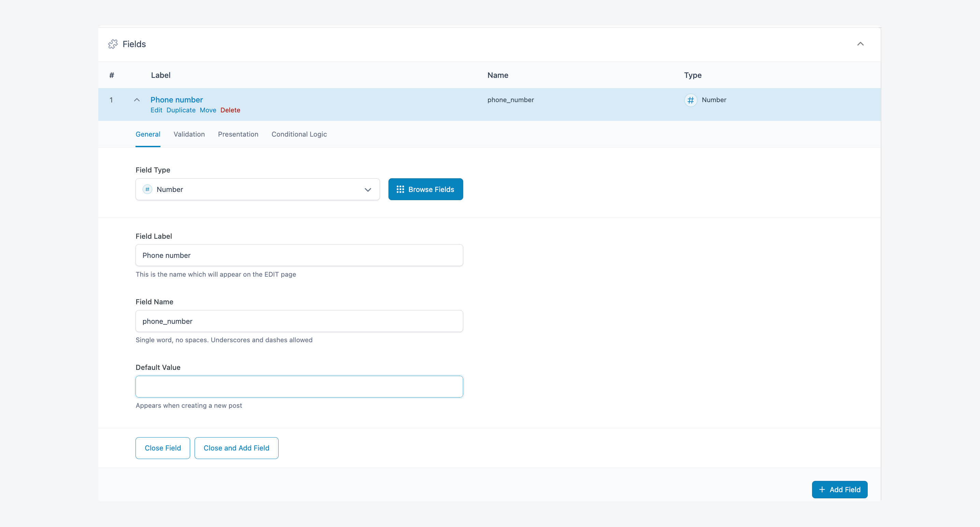The image size is (980, 527).
Task: Click the Move field link
Action: pyautogui.click(x=208, y=110)
